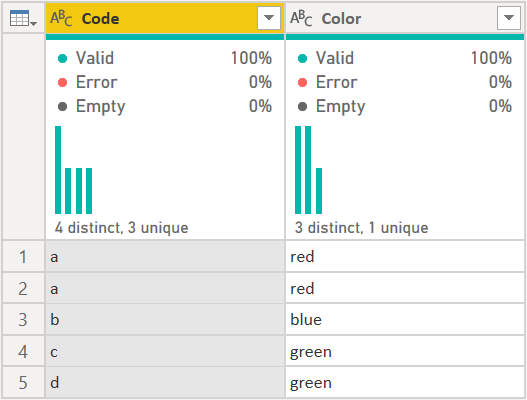The width and height of the screenshot is (527, 400).
Task: Click Code cell 'b' in row 3
Action: click(165, 320)
